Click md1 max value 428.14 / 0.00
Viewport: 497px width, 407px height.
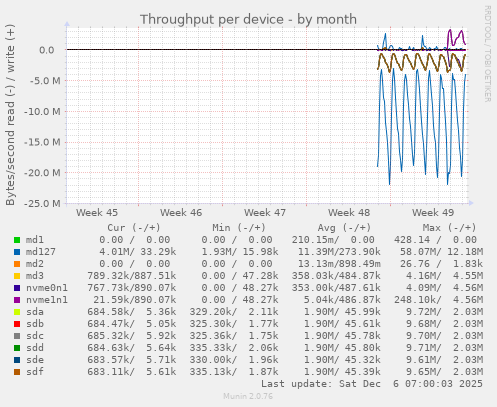point(435,240)
